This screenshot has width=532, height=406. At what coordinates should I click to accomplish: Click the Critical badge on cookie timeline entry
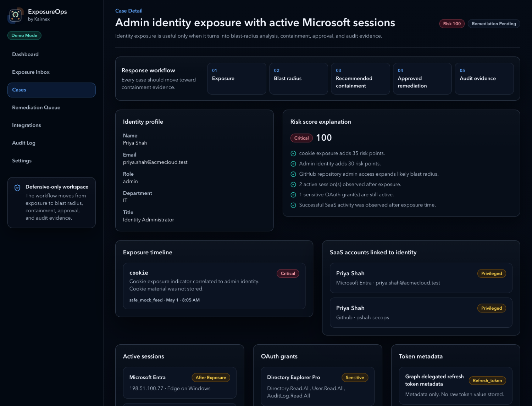288,274
